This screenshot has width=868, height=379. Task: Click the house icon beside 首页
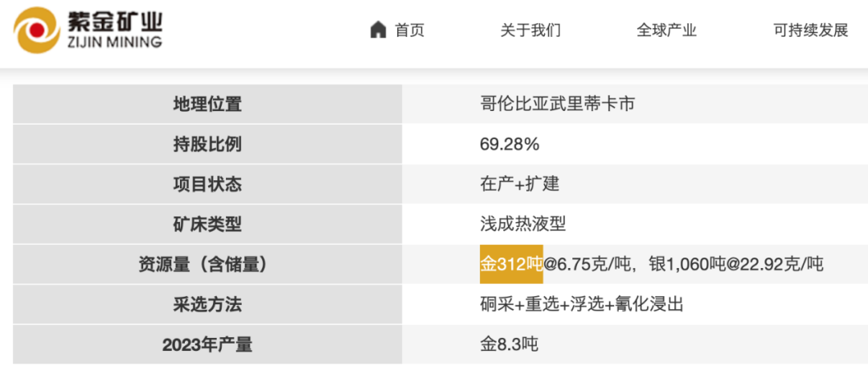click(x=379, y=31)
